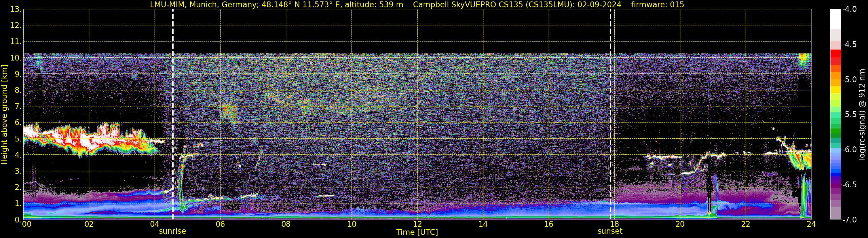Image resolution: width=868 pixels, height=238 pixels.
Task: Click the y-axis tick label '10'
Action: tap(15, 58)
